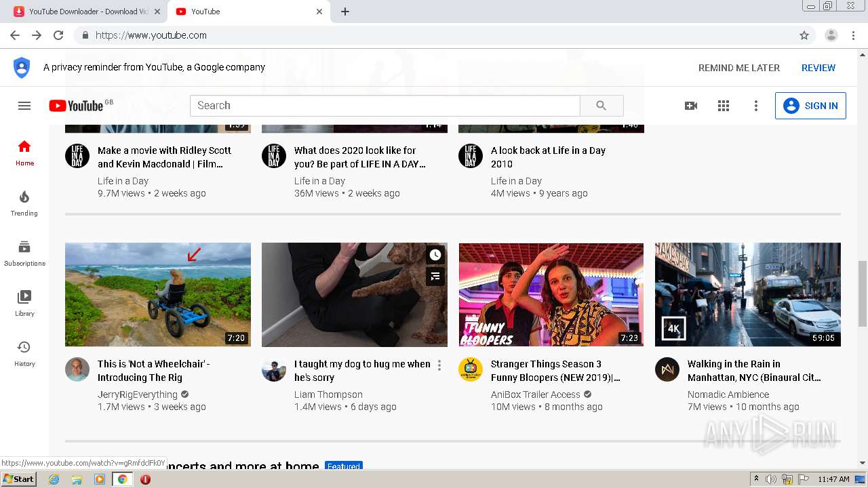Open Windows Explorer folder on taskbar

tap(77, 479)
